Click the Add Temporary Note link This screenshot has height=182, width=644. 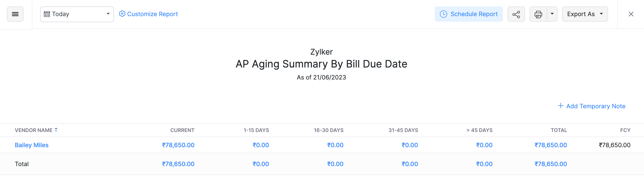pos(596,106)
